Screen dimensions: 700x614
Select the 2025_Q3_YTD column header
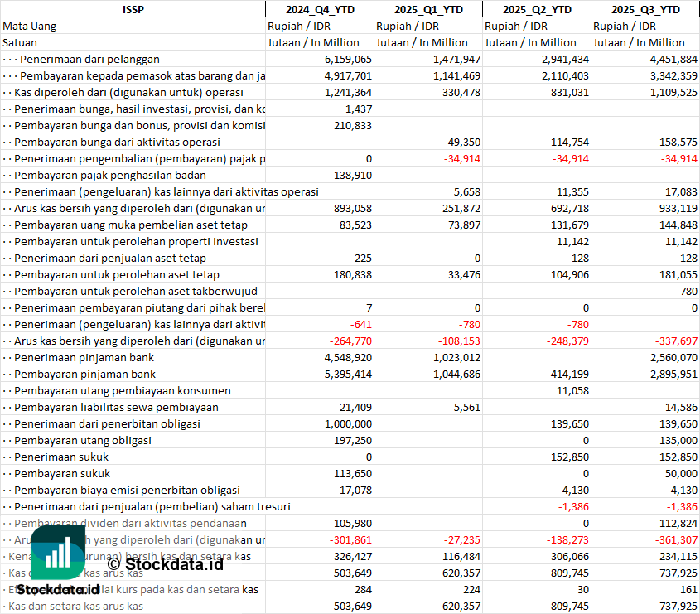(x=645, y=9)
